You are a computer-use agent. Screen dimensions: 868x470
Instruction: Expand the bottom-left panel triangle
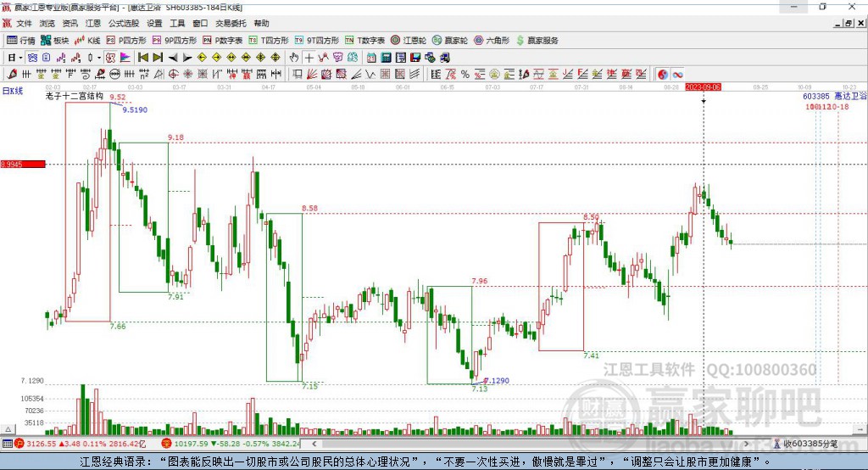(x=8, y=429)
